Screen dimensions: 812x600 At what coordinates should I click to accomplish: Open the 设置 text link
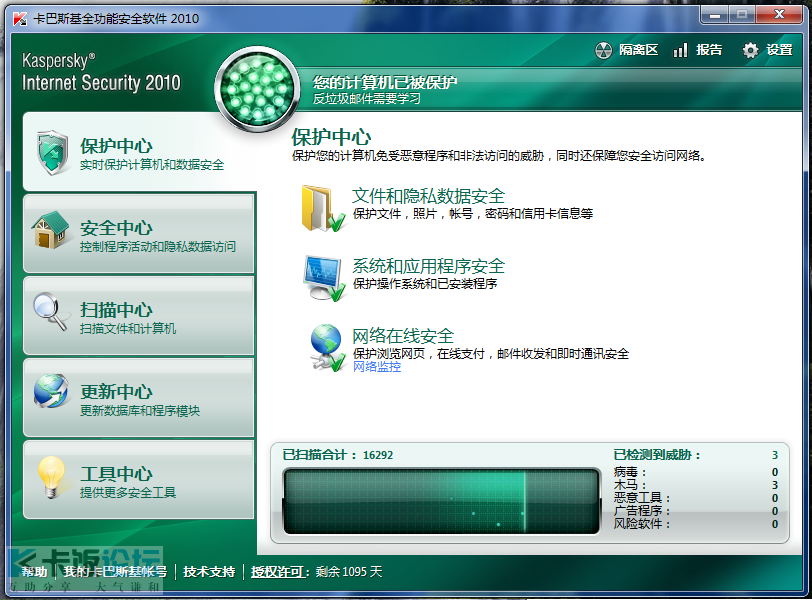coord(779,50)
